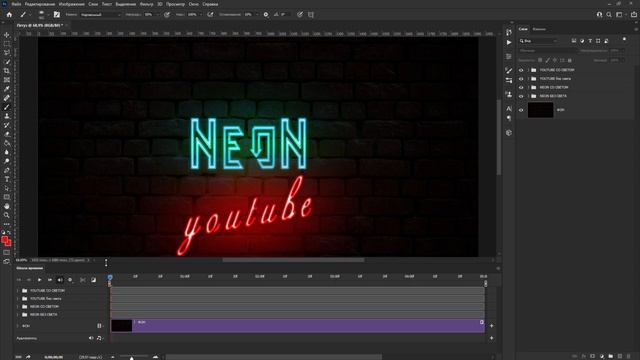Open the Слои menu

point(93,4)
